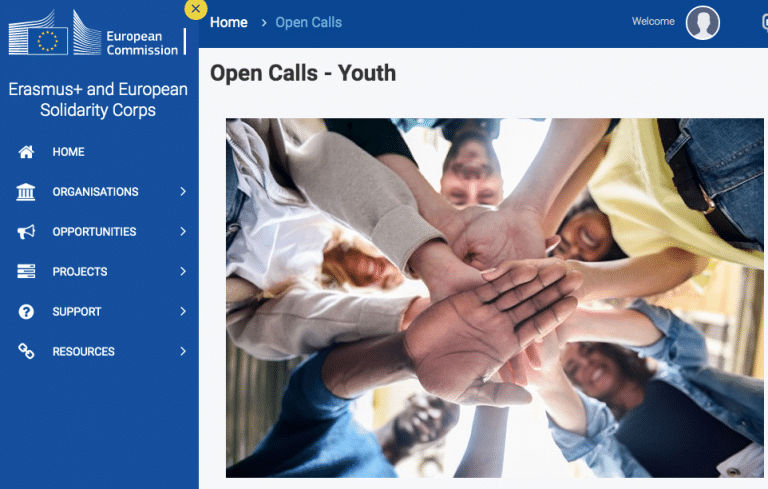768x489 pixels.
Task: Click the house icon in the sidebar
Action: tap(27, 152)
